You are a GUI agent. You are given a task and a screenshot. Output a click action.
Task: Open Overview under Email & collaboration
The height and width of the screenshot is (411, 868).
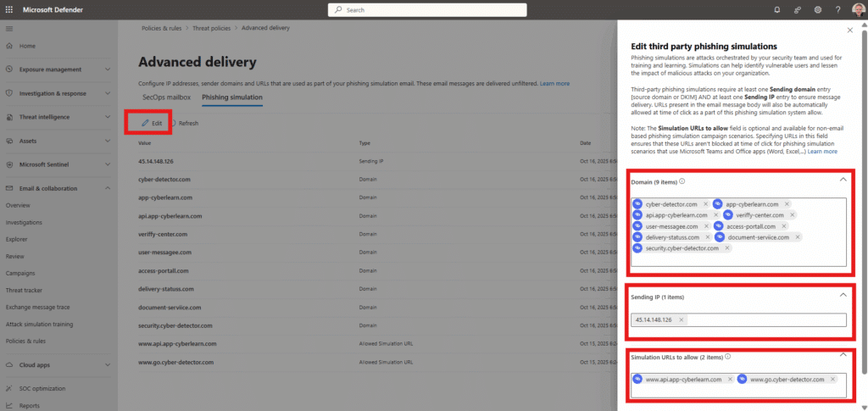[x=17, y=205]
